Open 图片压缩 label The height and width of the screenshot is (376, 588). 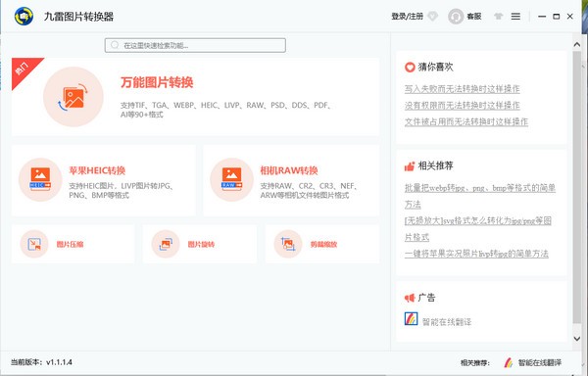tap(70, 245)
